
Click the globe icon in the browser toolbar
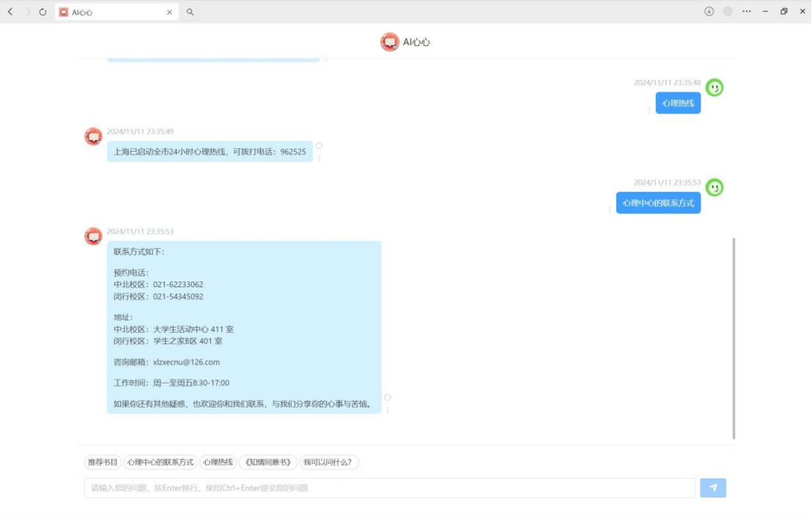(x=728, y=12)
